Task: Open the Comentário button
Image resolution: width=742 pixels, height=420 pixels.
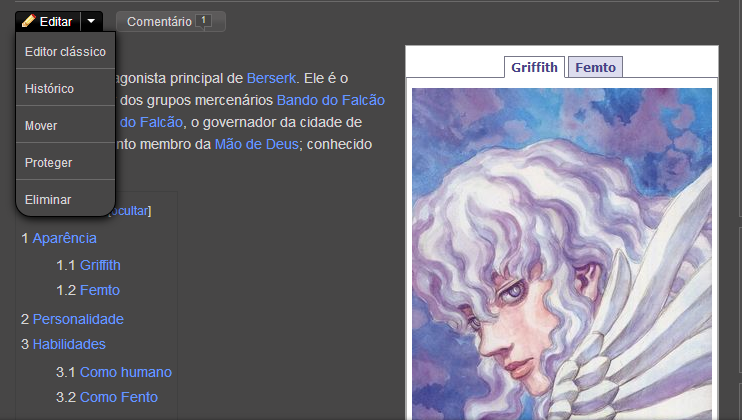Action: click(x=171, y=22)
